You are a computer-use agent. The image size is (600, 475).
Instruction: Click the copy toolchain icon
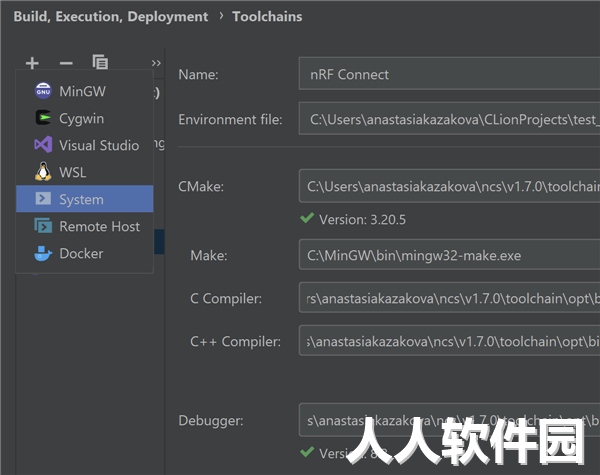tap(100, 62)
